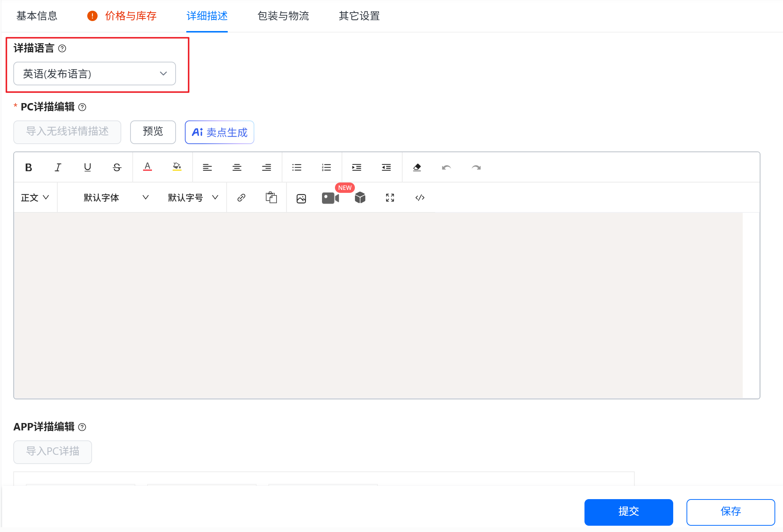Click the AI 卖点生成 button
The width and height of the screenshot is (783, 532).
[219, 132]
